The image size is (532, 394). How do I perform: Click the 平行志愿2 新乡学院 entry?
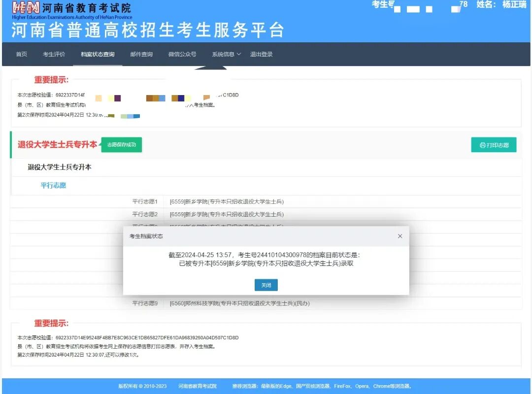tap(227, 214)
